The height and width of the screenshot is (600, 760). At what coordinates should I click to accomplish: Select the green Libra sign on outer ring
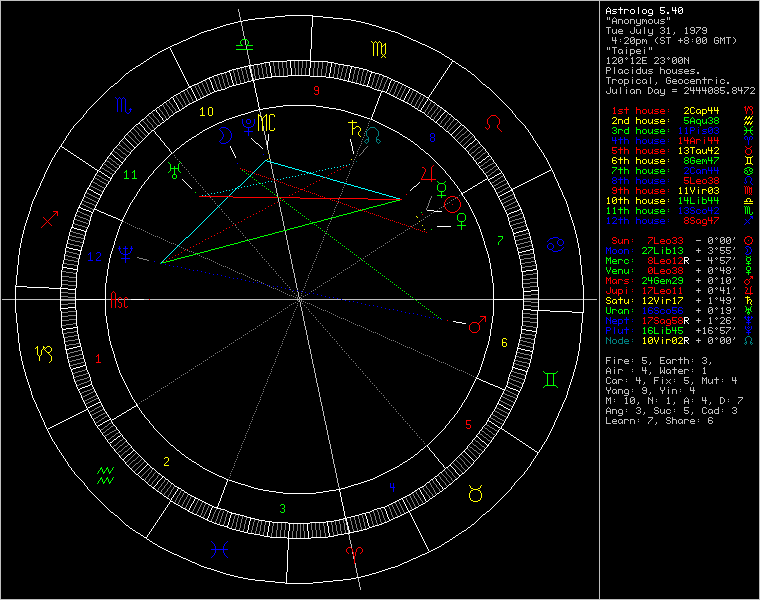click(x=242, y=46)
